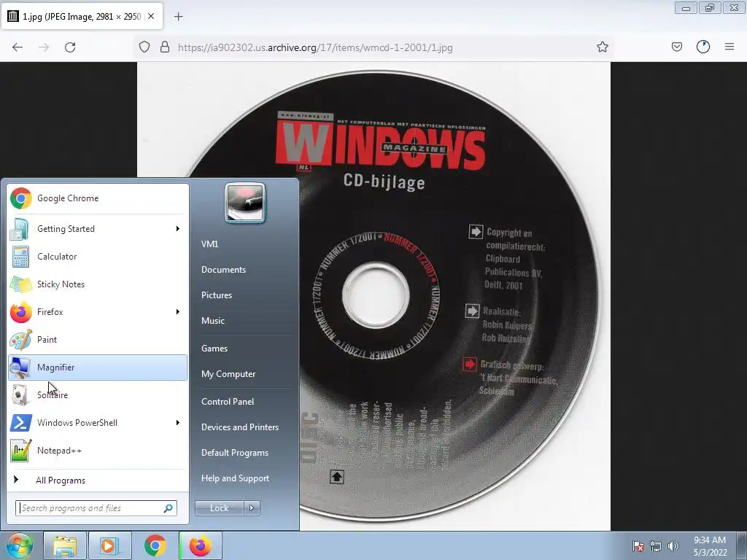Open Sticky Notes program entry
The width and height of the screenshot is (747, 560).
point(98,284)
